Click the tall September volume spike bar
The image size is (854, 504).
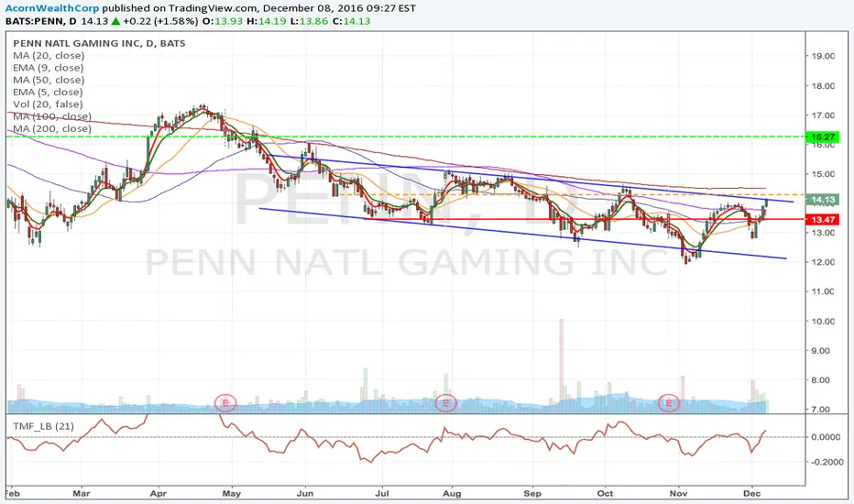[561, 367]
